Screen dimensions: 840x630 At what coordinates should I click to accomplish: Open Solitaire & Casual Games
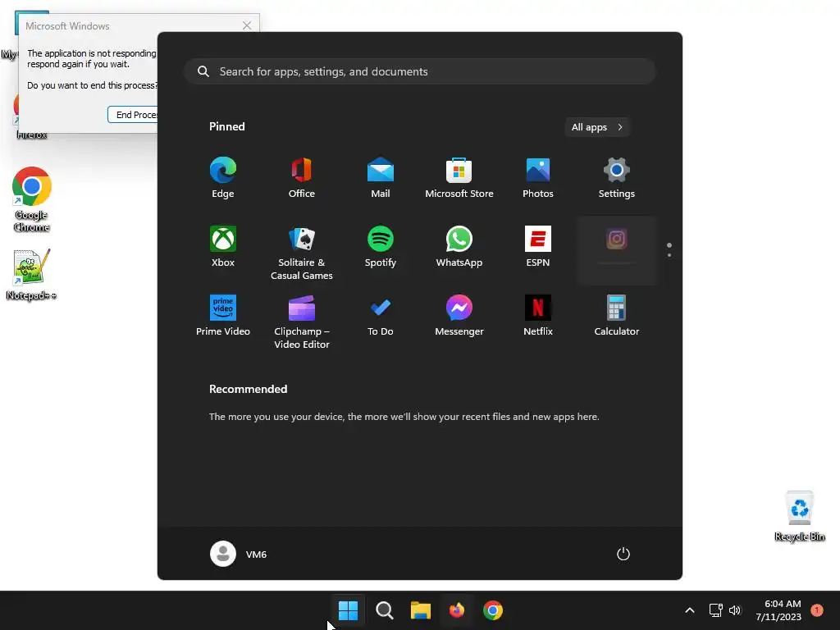point(302,252)
